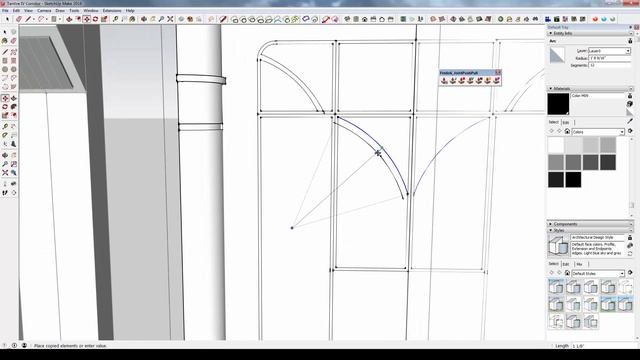The image size is (640, 360).
Task: Open the File menu
Action: (5, 11)
